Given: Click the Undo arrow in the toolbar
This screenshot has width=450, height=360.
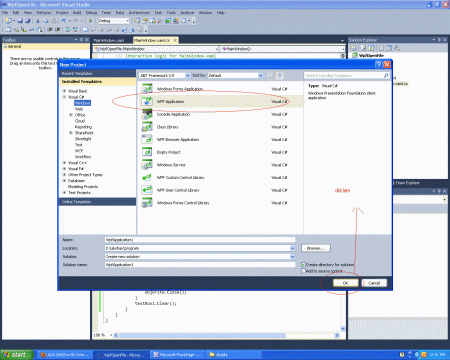Looking at the screenshot, I should coord(63,21).
